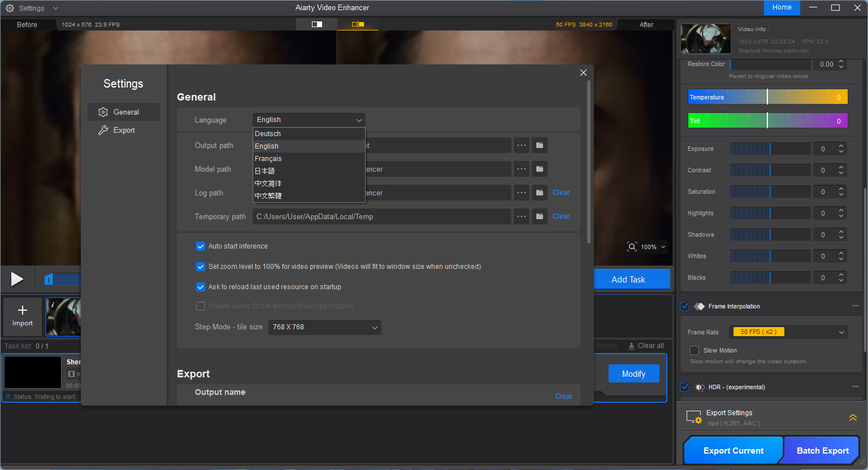Adjust the Temperature color slider

coord(767,97)
